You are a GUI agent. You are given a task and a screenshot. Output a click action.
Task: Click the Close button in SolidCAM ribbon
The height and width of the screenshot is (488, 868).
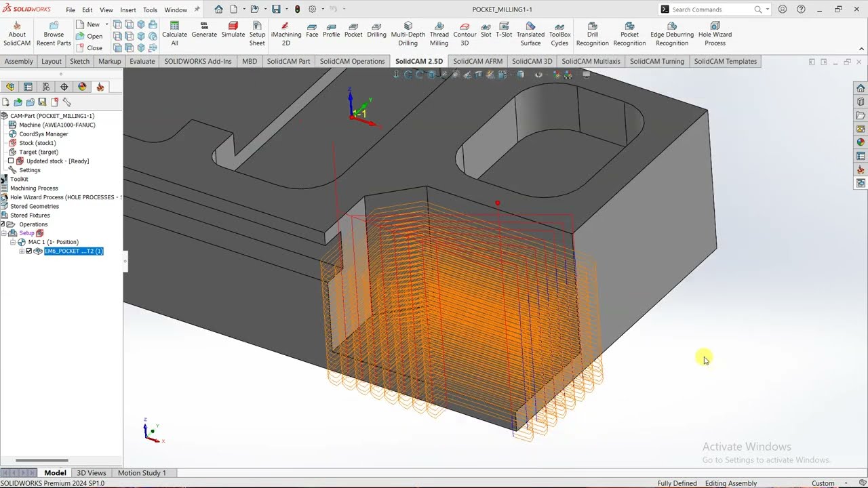pos(89,48)
